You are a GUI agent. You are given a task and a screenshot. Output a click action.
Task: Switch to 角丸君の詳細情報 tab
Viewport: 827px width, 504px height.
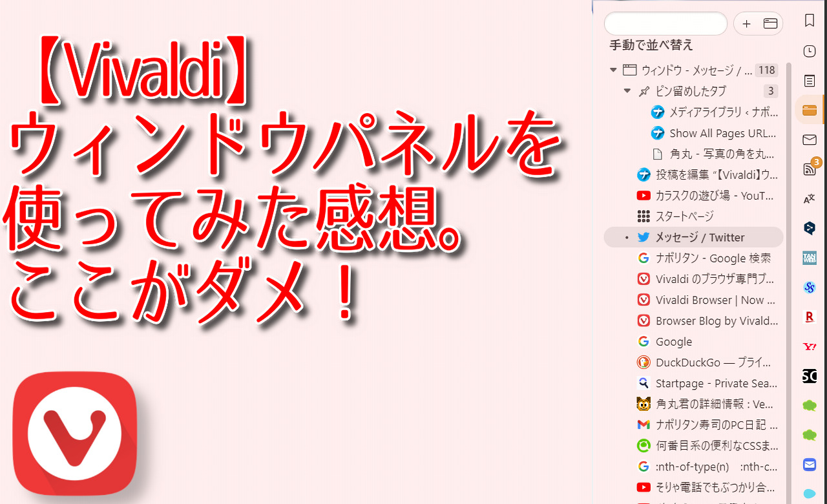tap(693, 404)
